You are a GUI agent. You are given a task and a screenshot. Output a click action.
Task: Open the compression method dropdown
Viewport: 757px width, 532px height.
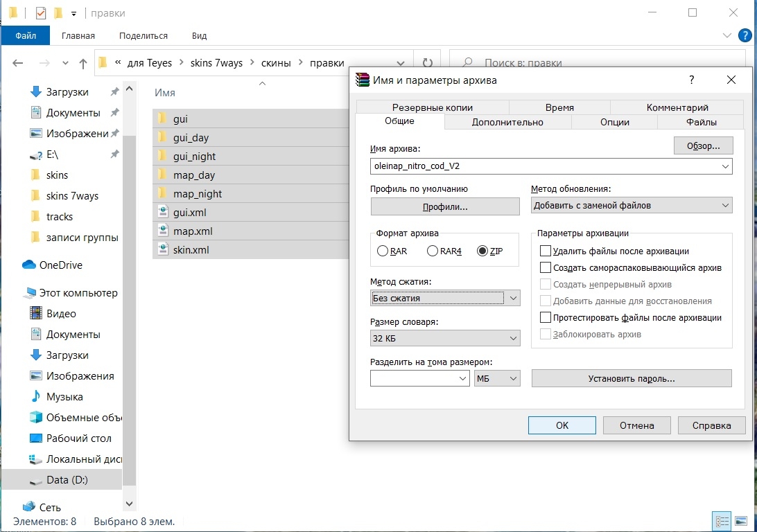click(x=444, y=299)
